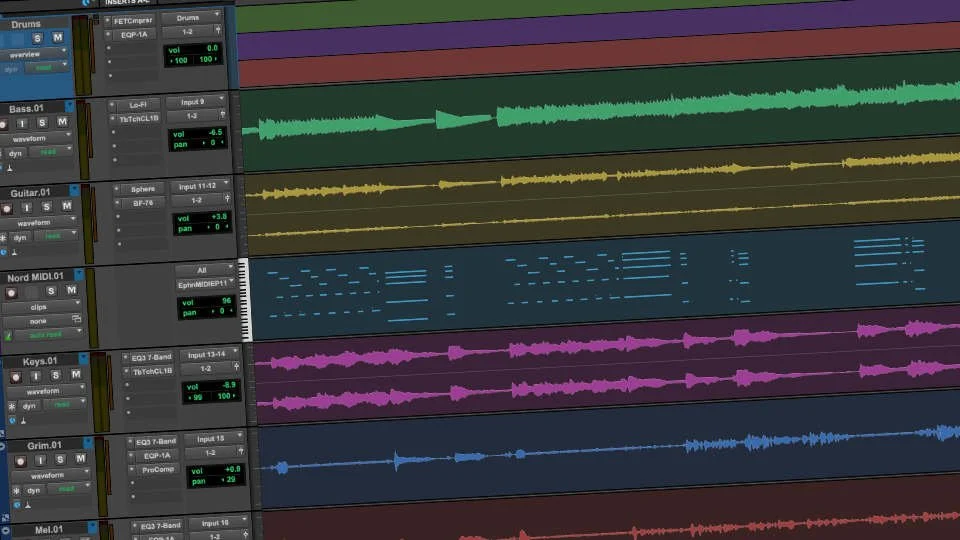Open Grim.01 track view selector showing waveform
This screenshot has height=540, width=960.
coord(53,475)
